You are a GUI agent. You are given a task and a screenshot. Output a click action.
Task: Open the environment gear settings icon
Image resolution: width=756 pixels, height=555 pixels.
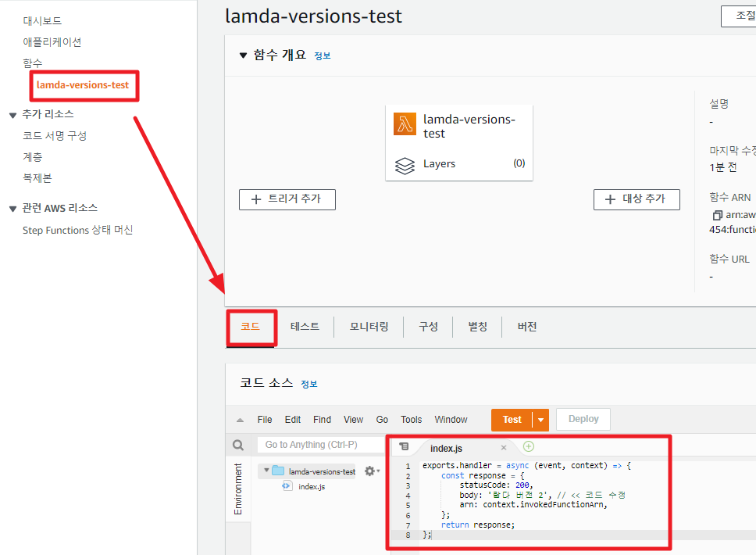(369, 471)
